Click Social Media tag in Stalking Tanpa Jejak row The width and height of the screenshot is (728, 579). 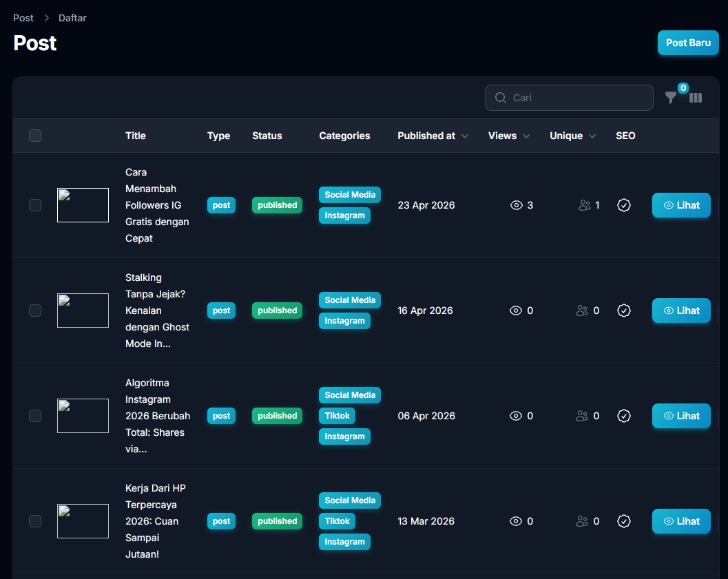(350, 300)
